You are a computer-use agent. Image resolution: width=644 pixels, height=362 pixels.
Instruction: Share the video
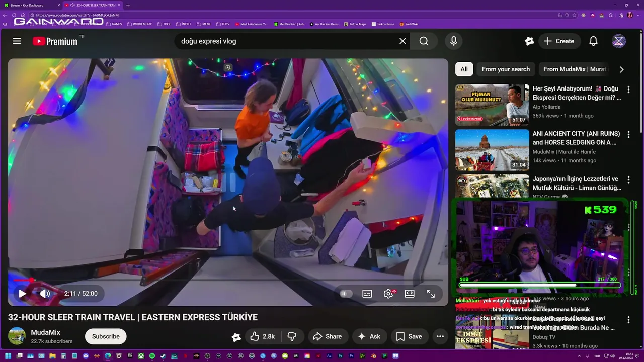tap(327, 336)
